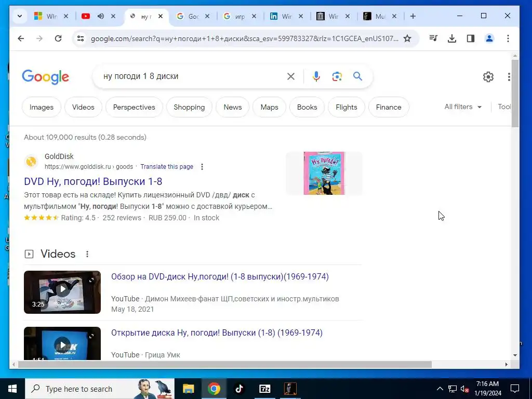
Task: Open a new browser tab
Action: tap(413, 16)
